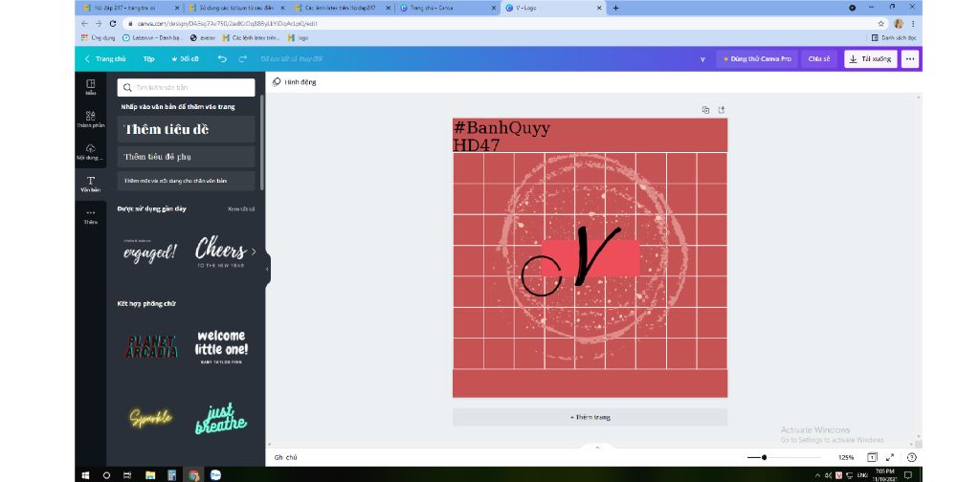This screenshot has height=482, width=980.
Task: Expand the pages drawer chevron at the bottom
Action: (597, 447)
